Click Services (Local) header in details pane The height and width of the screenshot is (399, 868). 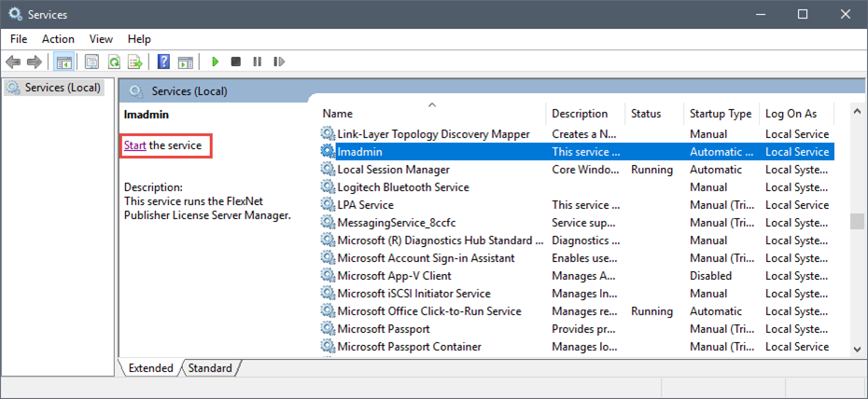(189, 91)
